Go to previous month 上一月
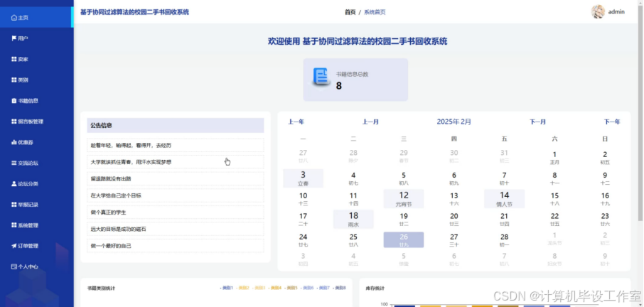644x307 pixels. (x=370, y=122)
